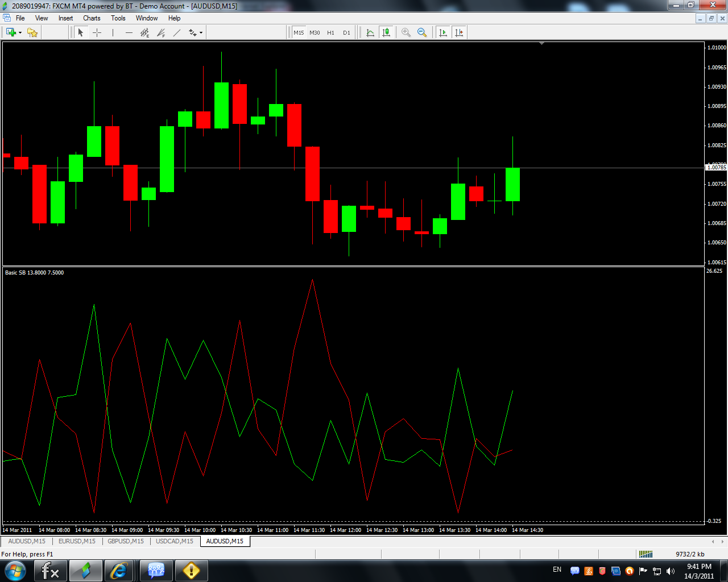728x582 pixels.
Task: Open the network tray icon
Action: 657,571
